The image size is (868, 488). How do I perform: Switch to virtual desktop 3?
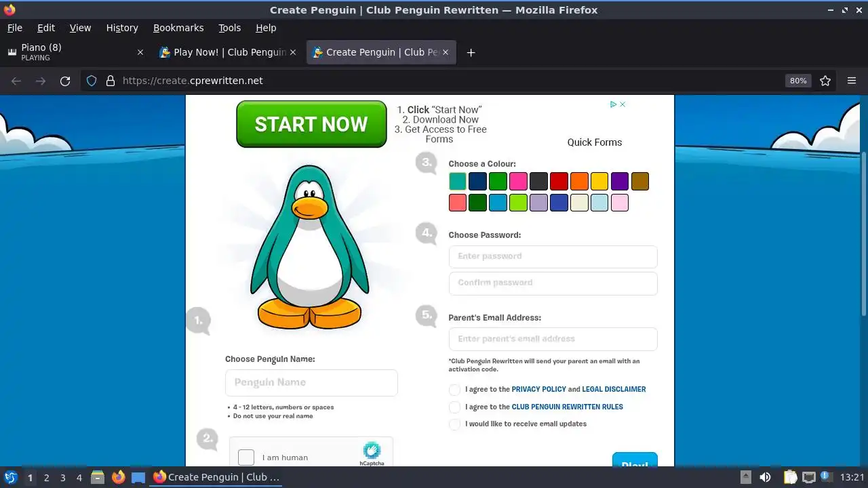point(62,477)
